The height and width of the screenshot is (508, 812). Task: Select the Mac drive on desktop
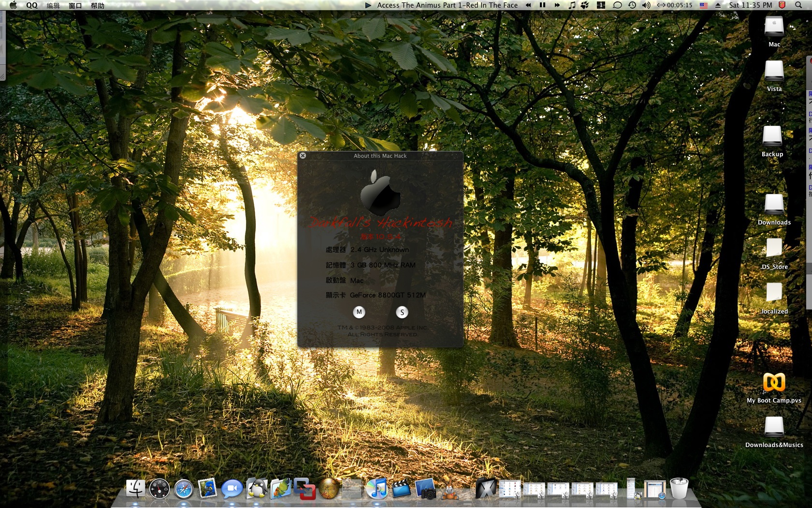[774, 27]
